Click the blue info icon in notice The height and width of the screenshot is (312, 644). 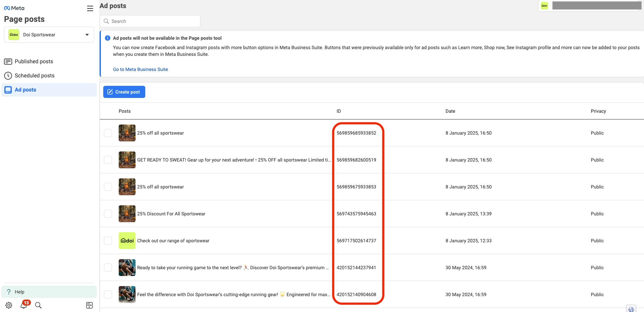pos(108,38)
